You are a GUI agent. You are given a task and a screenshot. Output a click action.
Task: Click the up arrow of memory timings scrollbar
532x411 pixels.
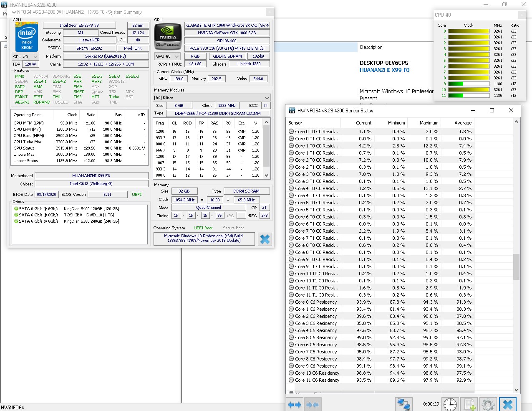[267, 122]
